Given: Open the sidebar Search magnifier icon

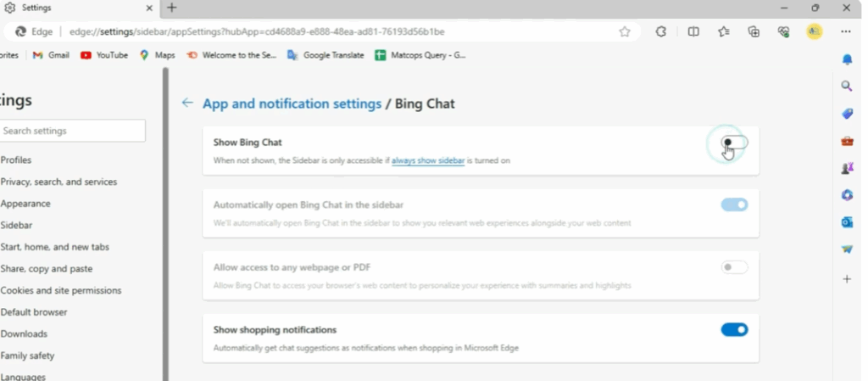Looking at the screenshot, I should pyautogui.click(x=847, y=86).
